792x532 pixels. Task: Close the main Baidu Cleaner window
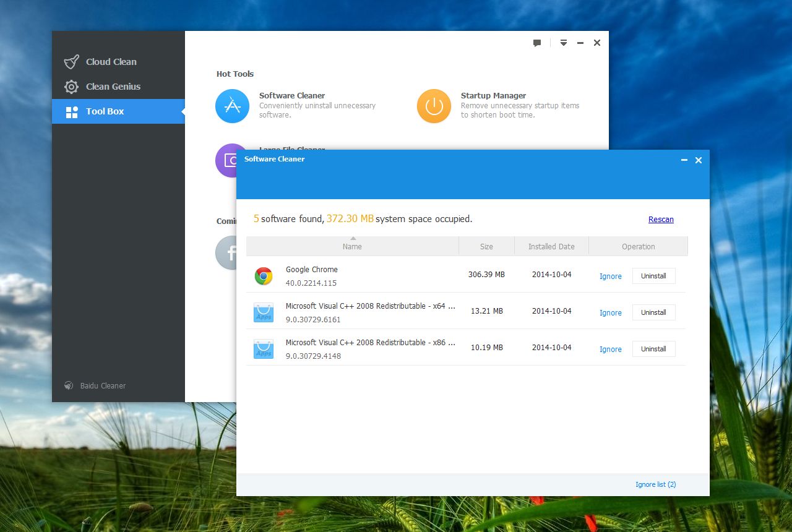coord(597,43)
